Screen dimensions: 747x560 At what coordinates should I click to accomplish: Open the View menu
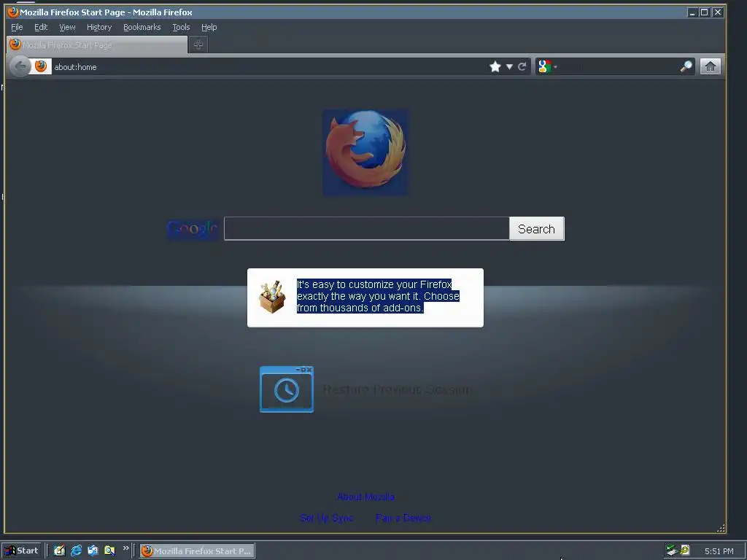tap(67, 27)
